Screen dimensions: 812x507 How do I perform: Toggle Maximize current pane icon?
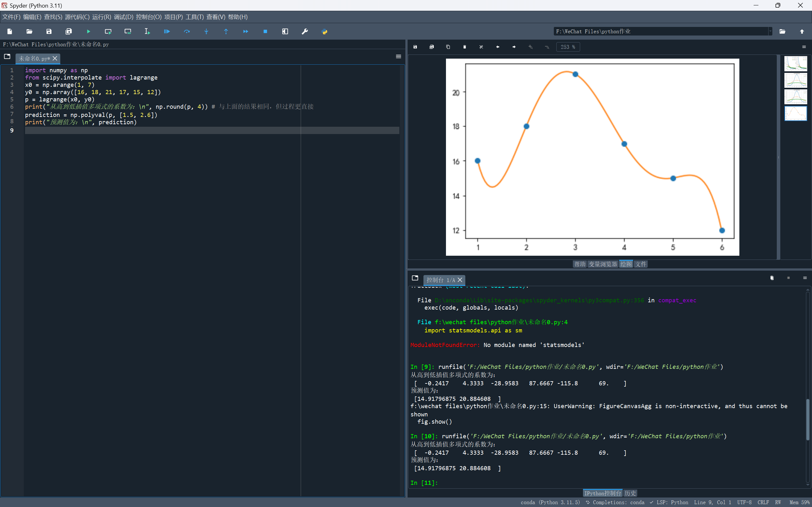(285, 31)
